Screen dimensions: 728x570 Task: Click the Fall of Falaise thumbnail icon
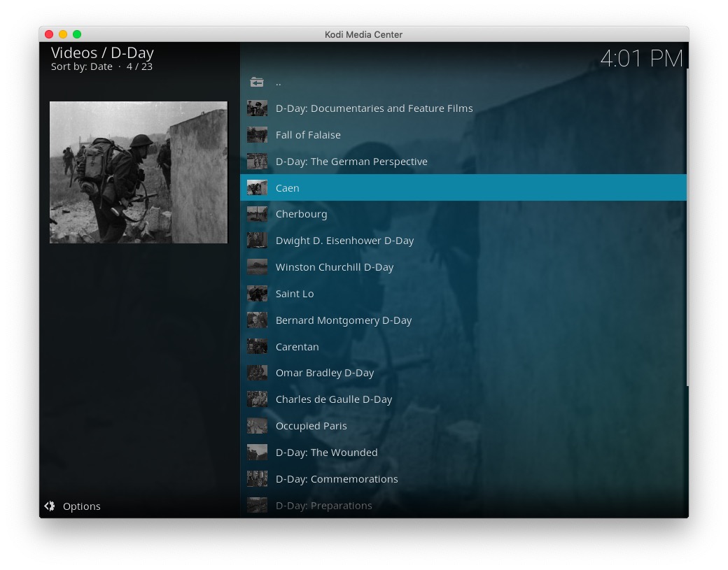257,135
